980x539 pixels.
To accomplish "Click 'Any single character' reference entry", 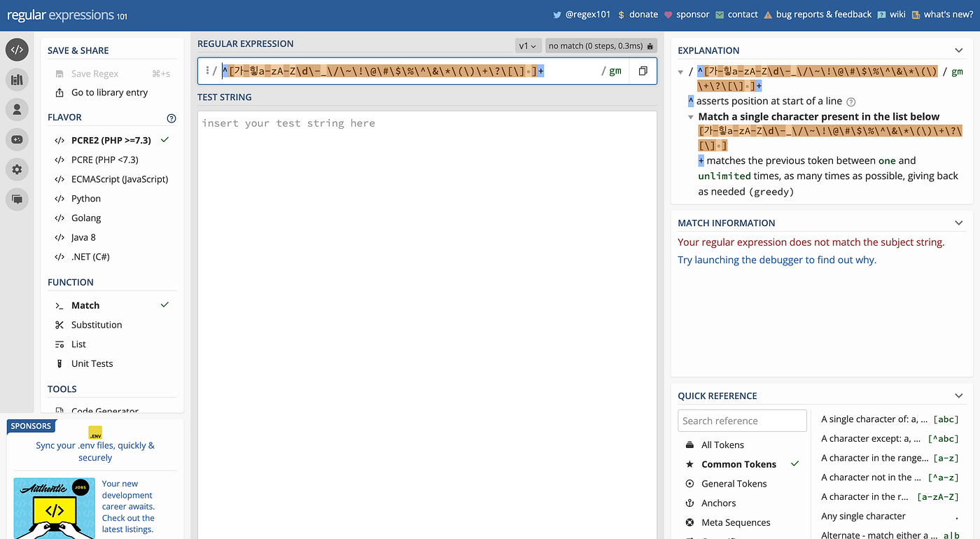I will click(890, 516).
